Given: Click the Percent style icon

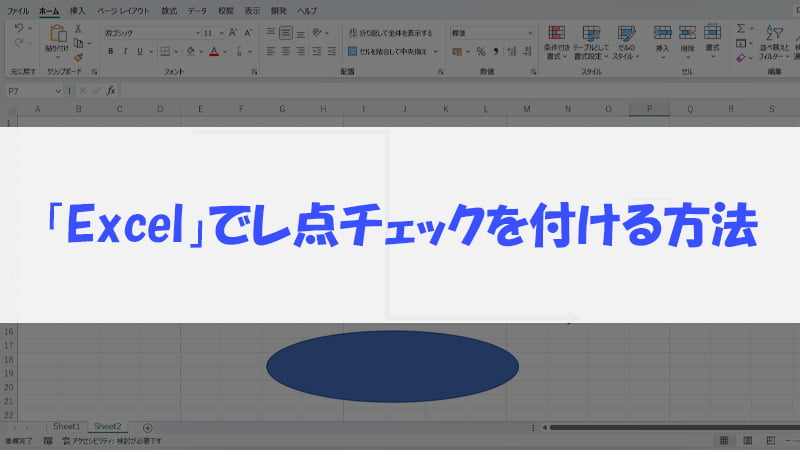Looking at the screenshot, I should (x=480, y=51).
